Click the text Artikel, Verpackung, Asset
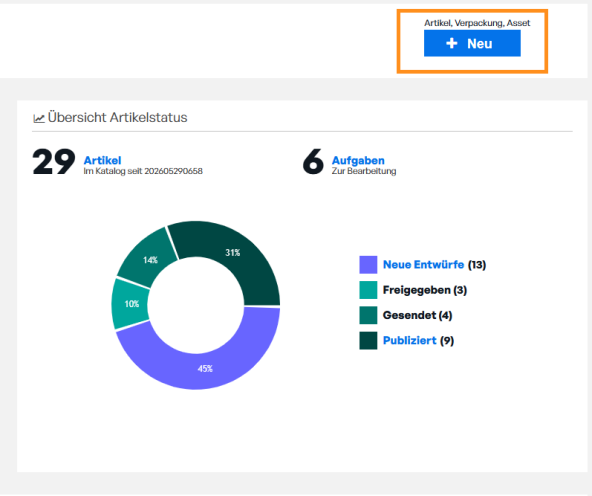The image size is (592, 496). [477, 23]
